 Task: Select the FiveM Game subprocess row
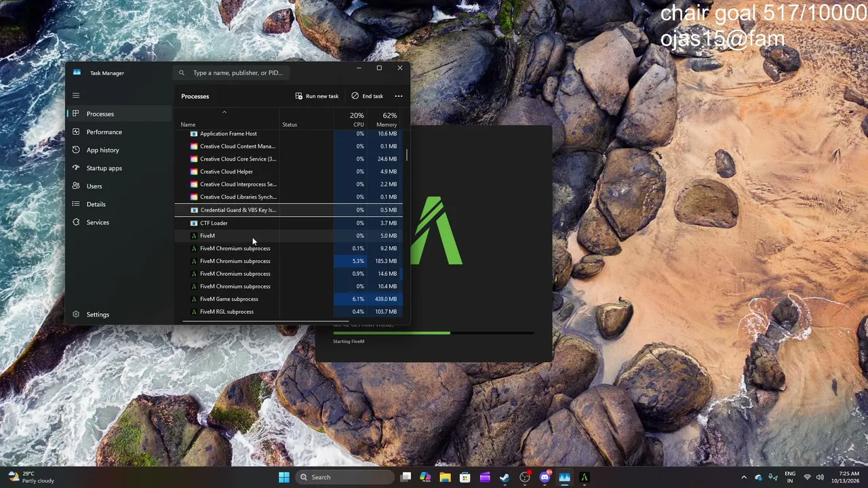click(288, 299)
